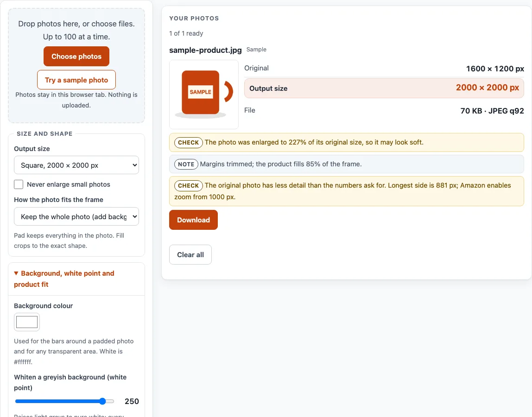Download the processed photo

coord(193,220)
